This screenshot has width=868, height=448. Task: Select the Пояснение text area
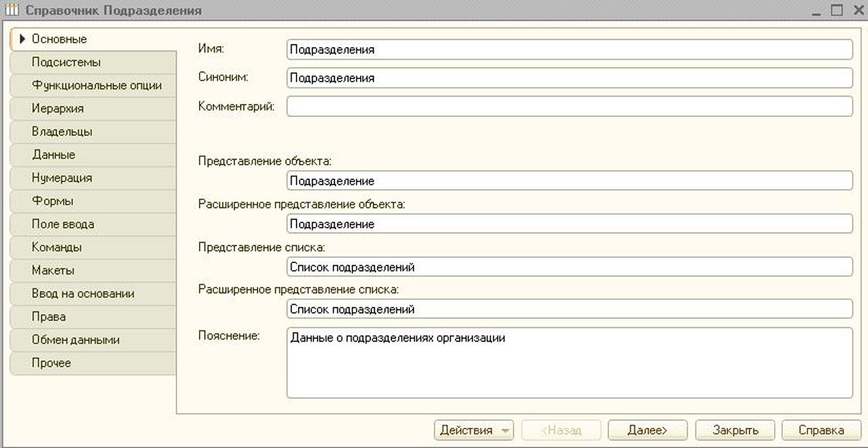click(x=570, y=361)
